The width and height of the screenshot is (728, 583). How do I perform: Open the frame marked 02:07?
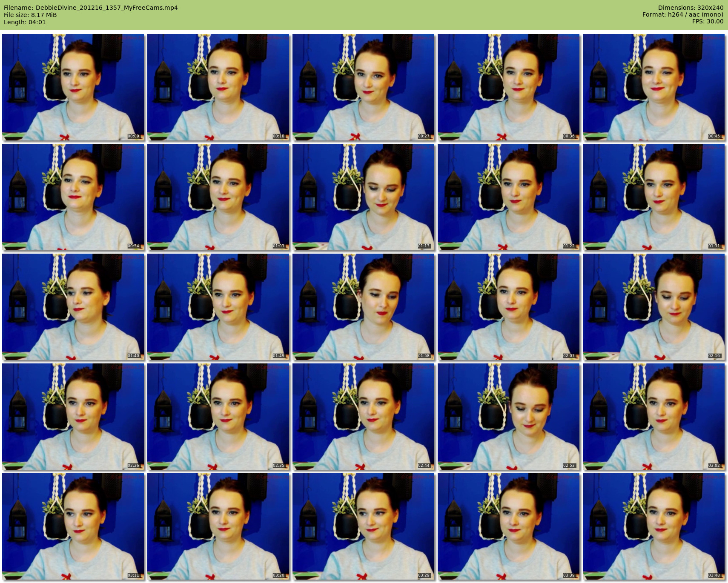click(x=509, y=307)
